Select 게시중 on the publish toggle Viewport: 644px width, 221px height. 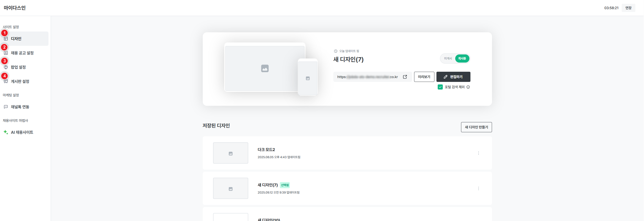pos(462,58)
